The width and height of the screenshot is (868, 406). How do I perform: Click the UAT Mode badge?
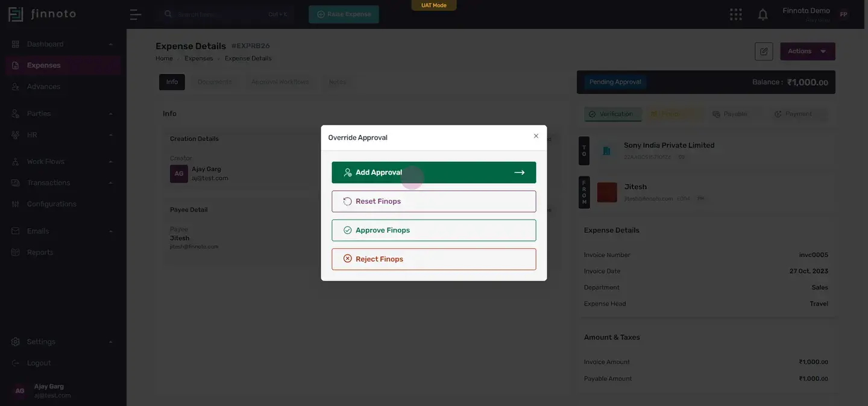tap(434, 5)
